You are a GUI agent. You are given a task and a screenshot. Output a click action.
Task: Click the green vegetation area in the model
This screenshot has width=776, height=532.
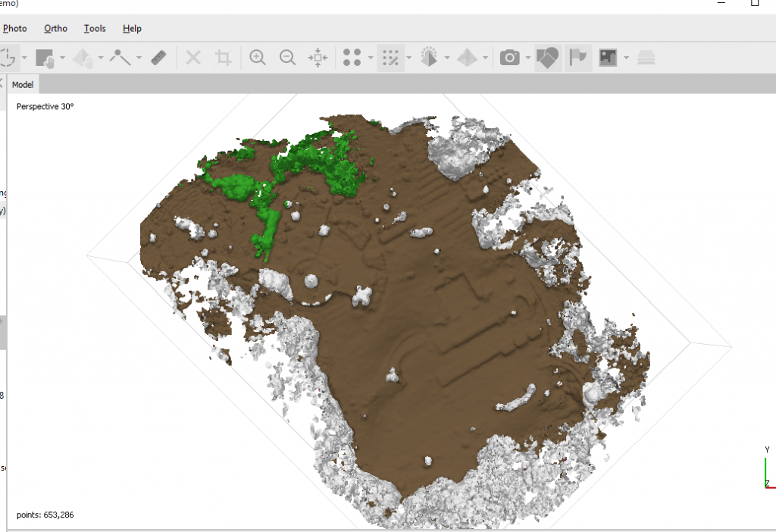(x=236, y=185)
